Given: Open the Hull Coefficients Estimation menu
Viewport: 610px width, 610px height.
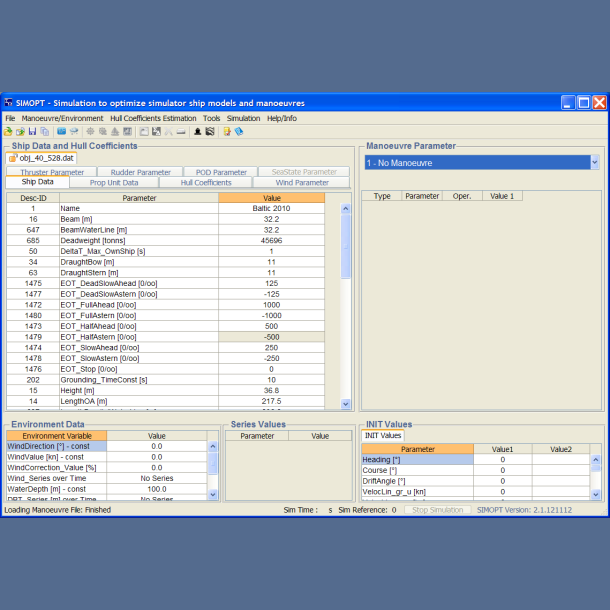Looking at the screenshot, I should [x=153, y=118].
